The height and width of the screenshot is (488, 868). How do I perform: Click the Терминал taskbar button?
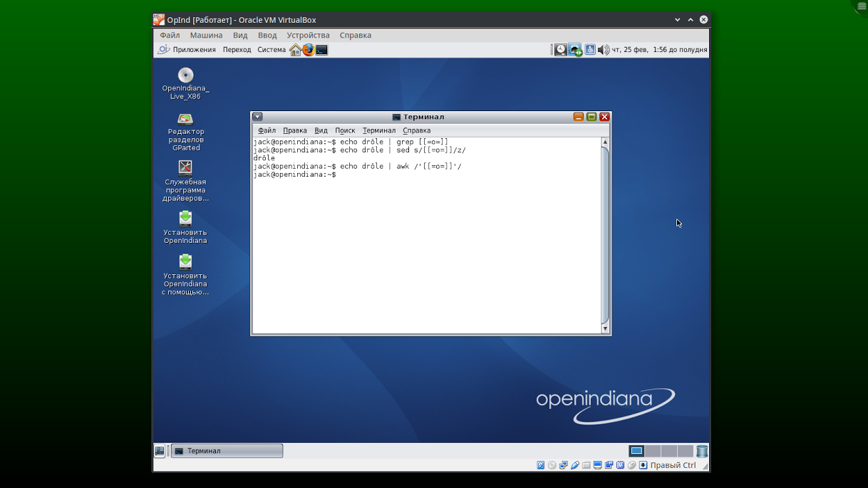pyautogui.click(x=227, y=451)
